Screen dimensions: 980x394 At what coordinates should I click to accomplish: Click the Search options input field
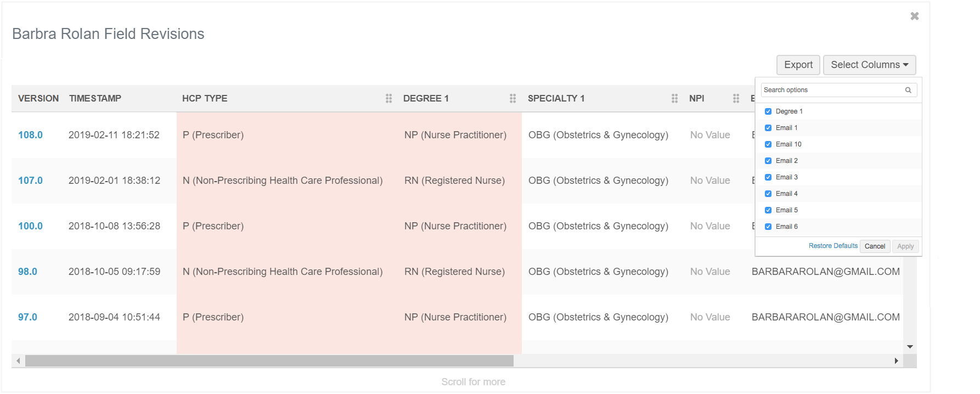(x=831, y=90)
